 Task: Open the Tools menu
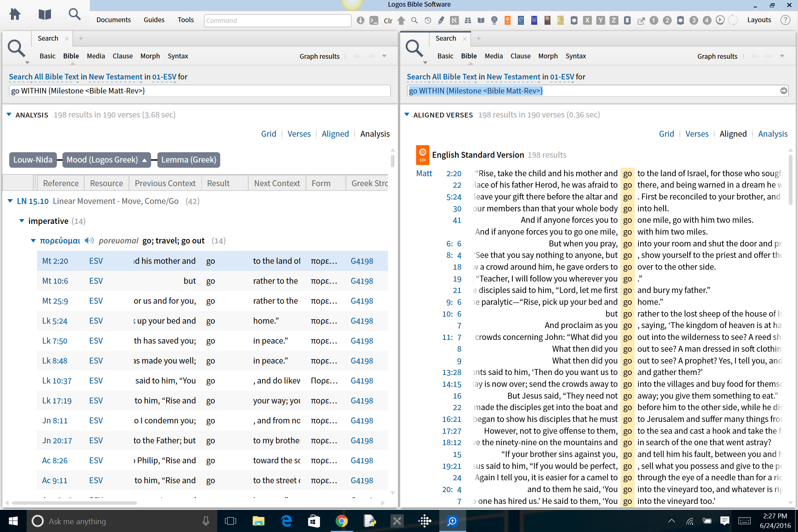click(x=185, y=20)
